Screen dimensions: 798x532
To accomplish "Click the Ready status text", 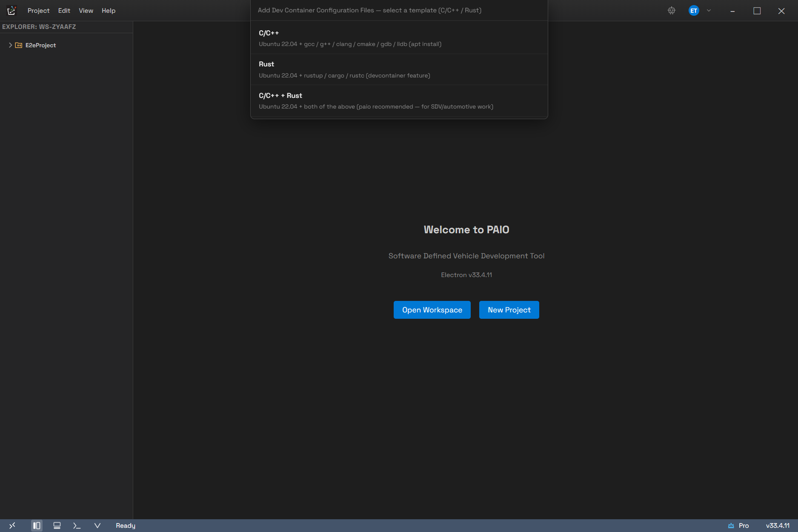I will 126,526.
